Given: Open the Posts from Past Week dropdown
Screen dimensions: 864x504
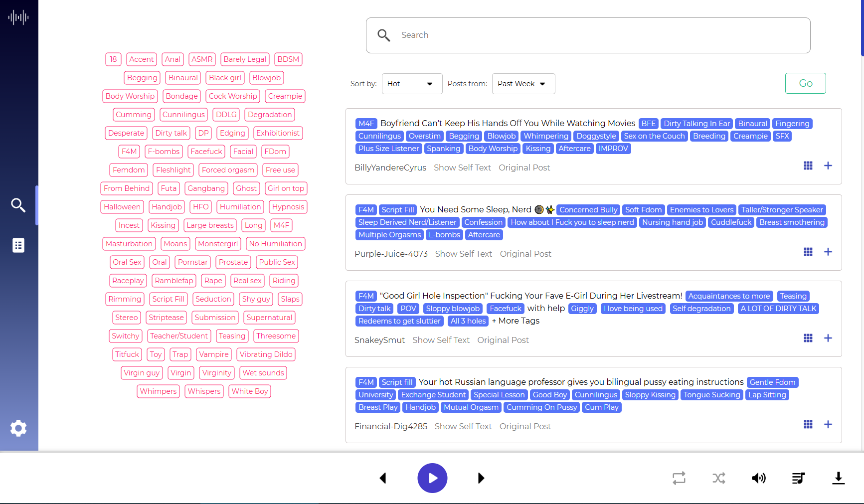Looking at the screenshot, I should 523,84.
